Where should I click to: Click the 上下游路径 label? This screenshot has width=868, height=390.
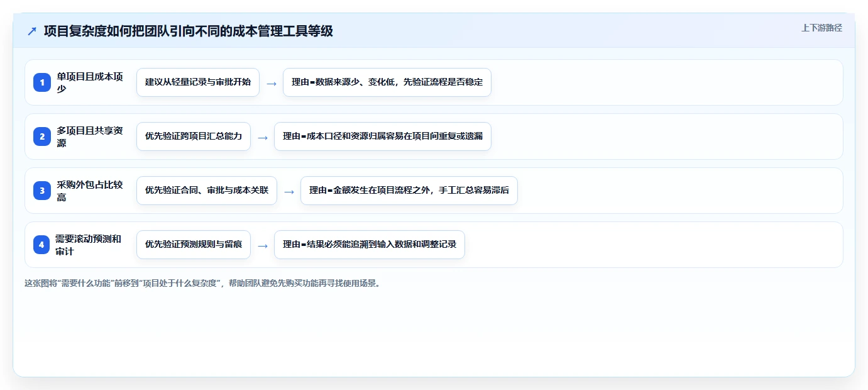[821, 28]
